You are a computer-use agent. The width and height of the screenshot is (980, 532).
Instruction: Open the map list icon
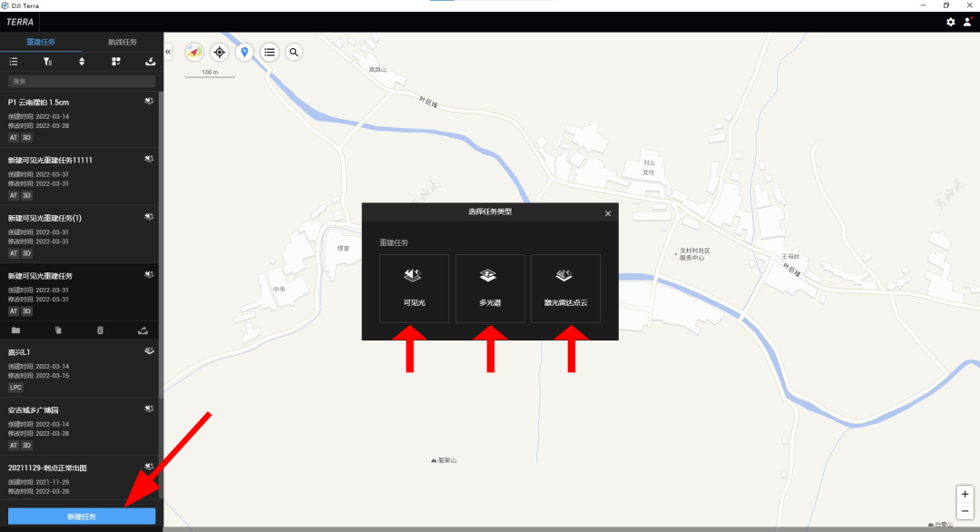point(269,52)
